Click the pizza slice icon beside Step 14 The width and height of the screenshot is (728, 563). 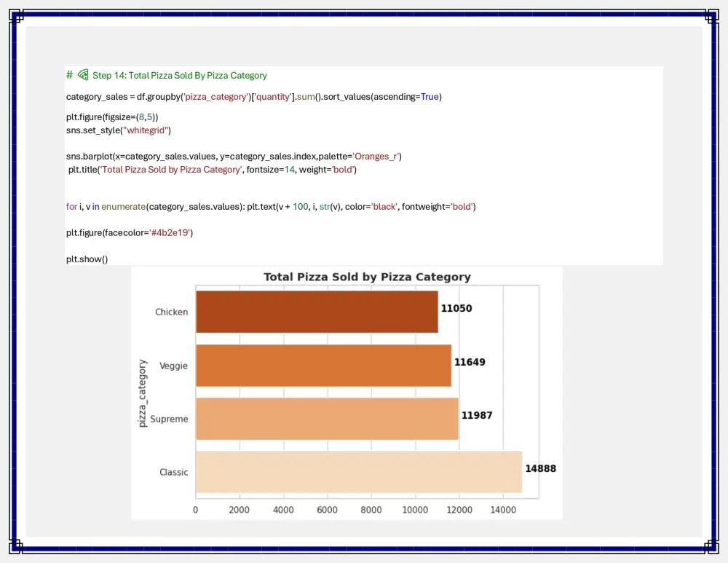coord(82,74)
